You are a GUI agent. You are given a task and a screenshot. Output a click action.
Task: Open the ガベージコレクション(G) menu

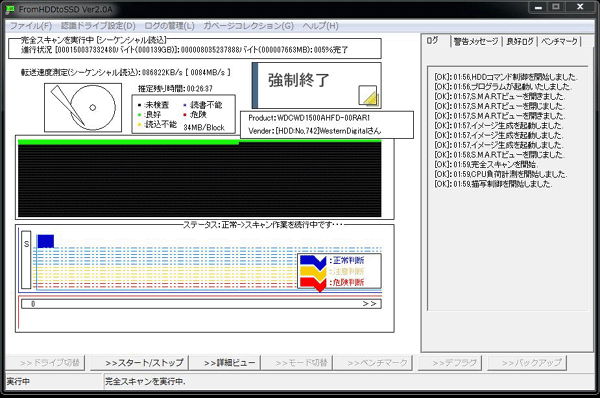click(x=248, y=26)
